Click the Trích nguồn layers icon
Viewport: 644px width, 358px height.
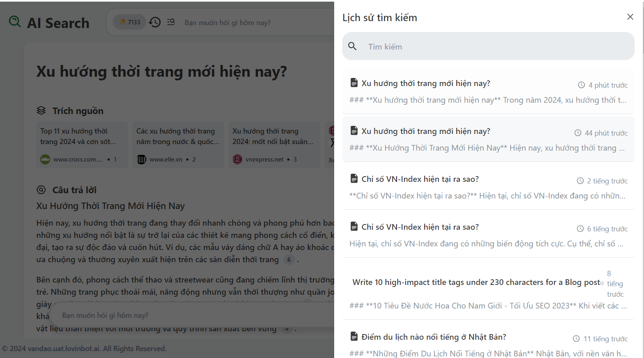click(41, 110)
